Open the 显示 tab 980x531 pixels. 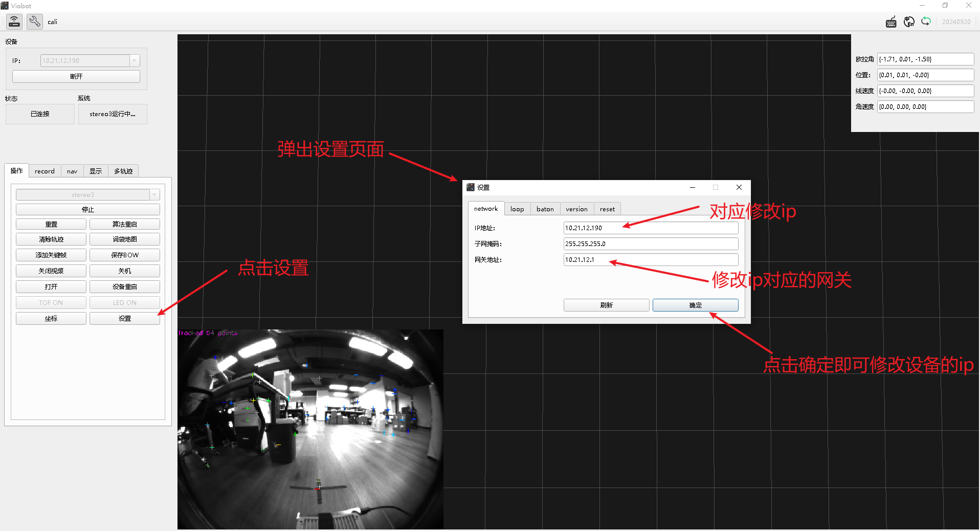(96, 171)
